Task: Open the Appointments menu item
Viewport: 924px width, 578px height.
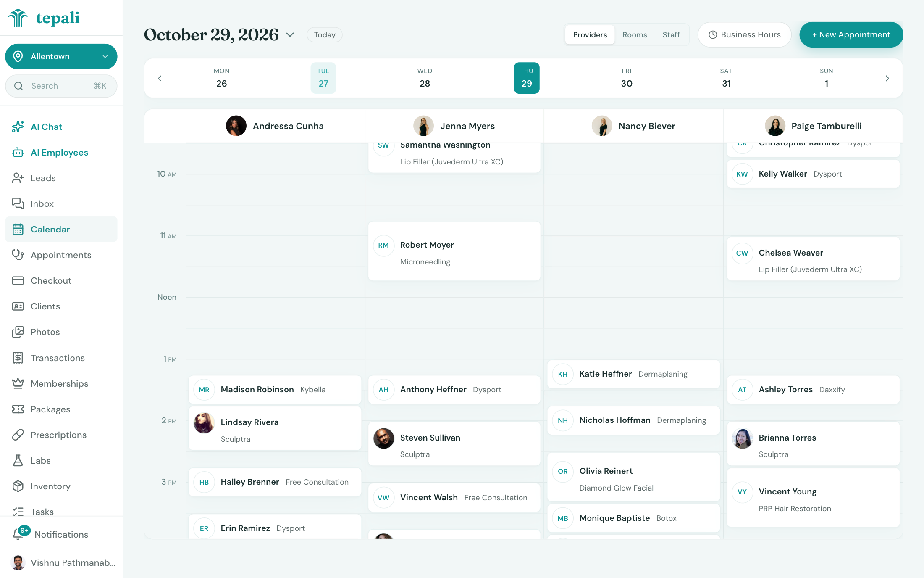Action: (61, 255)
